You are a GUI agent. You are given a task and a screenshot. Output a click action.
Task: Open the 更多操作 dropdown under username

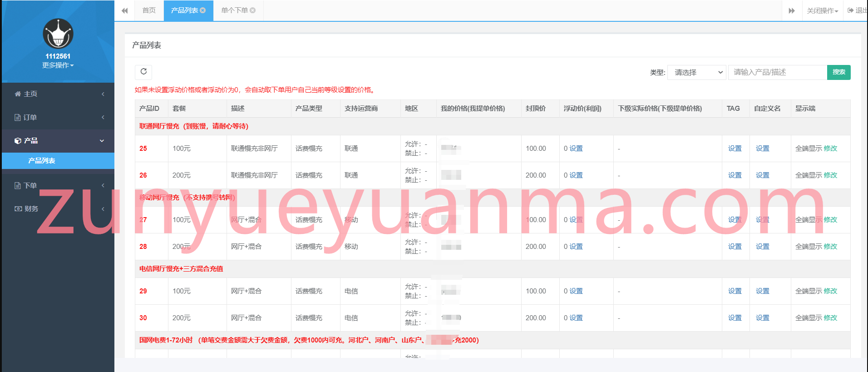[58, 65]
